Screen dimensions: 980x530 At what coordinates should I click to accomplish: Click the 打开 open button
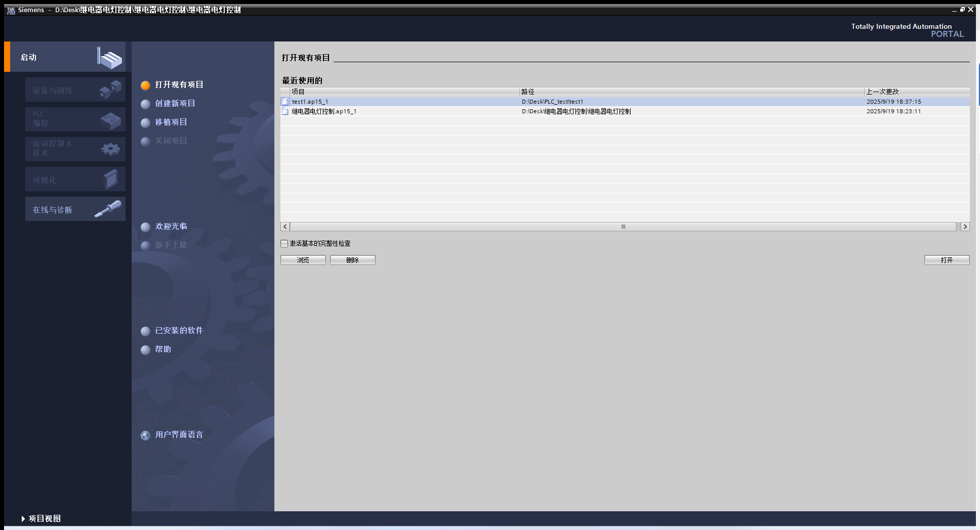tap(947, 260)
